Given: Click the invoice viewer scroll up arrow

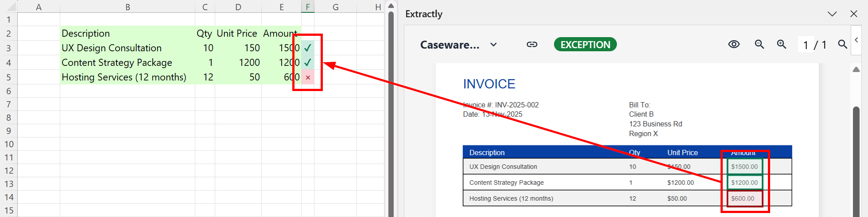Looking at the screenshot, I should (x=856, y=69).
